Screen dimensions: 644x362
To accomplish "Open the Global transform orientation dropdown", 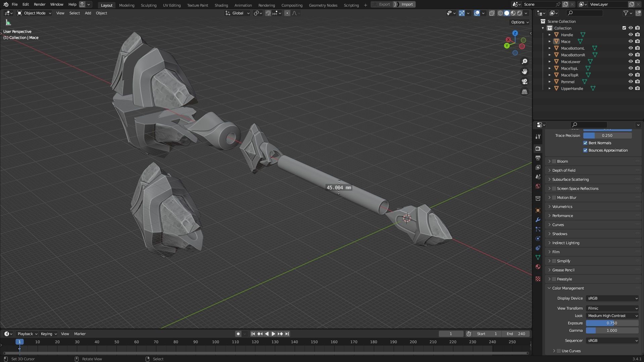I will point(237,13).
